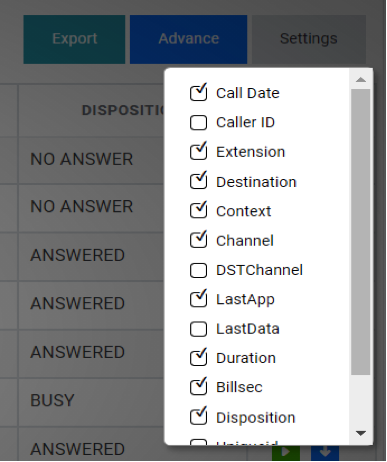Click the scrollbar down arrow

361,433
